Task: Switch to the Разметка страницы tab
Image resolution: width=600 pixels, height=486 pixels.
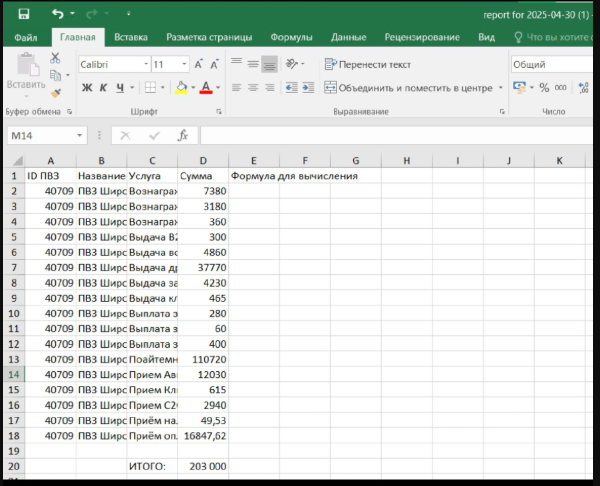Action: (x=209, y=38)
